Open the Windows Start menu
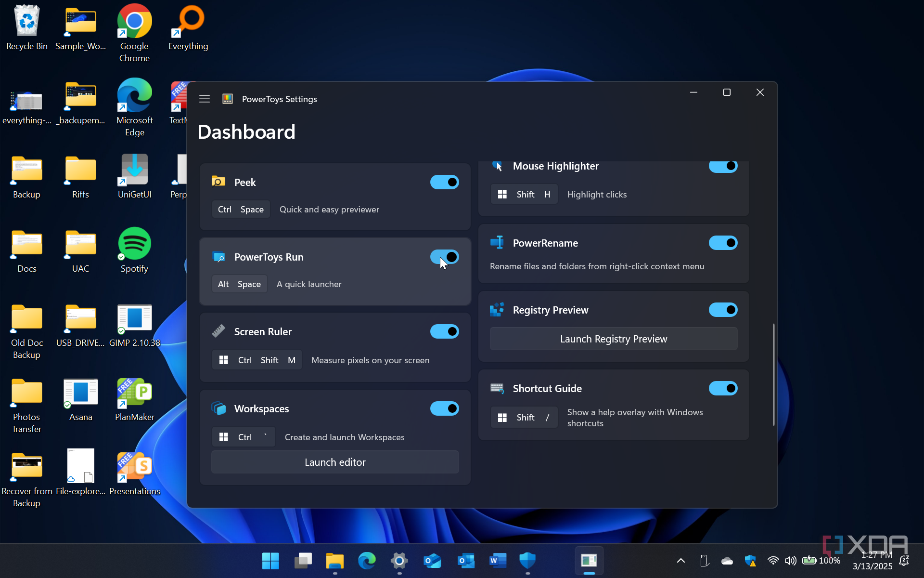This screenshot has width=924, height=578. tap(270, 561)
